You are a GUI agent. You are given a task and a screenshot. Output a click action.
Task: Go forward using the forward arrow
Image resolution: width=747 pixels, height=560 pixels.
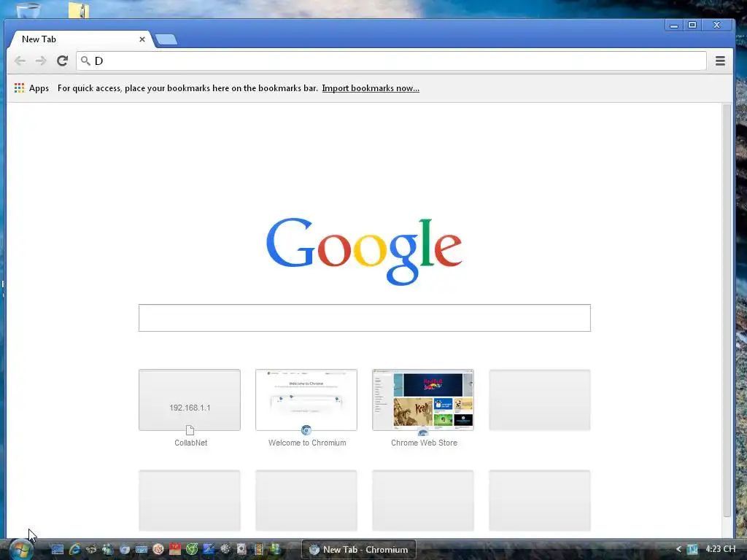[41, 61]
